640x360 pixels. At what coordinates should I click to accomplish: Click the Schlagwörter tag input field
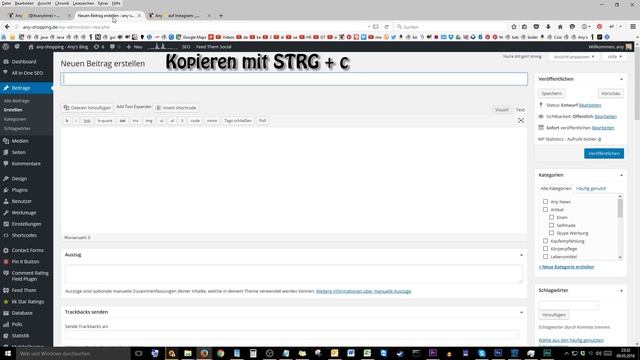pyautogui.click(x=569, y=305)
